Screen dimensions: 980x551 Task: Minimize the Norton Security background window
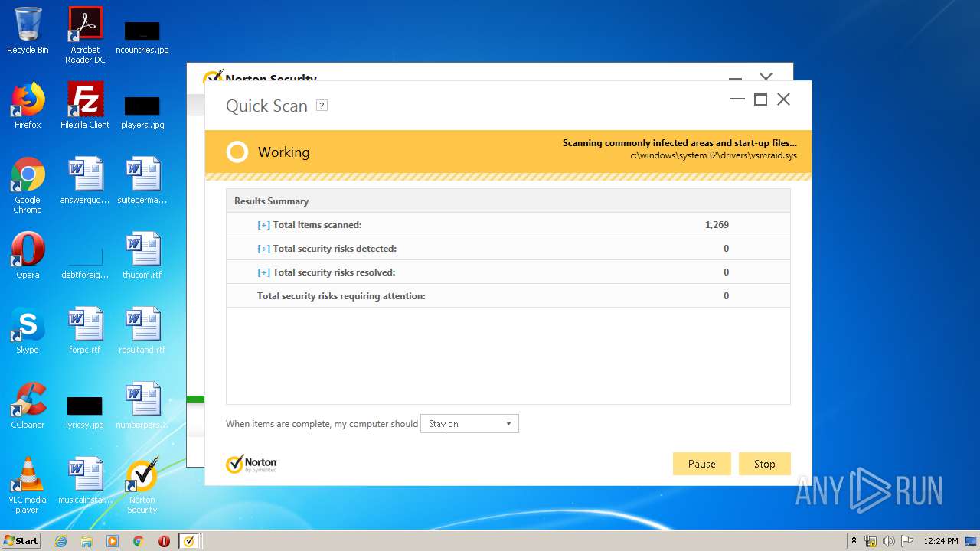pos(735,77)
